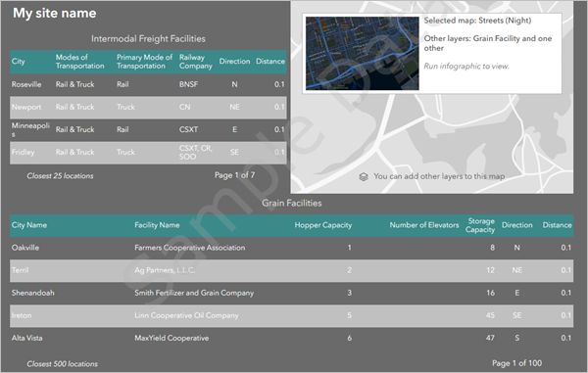Click storage capacity '47' in Alta Vista row
Image resolution: width=588 pixels, height=373 pixels.
click(x=491, y=338)
